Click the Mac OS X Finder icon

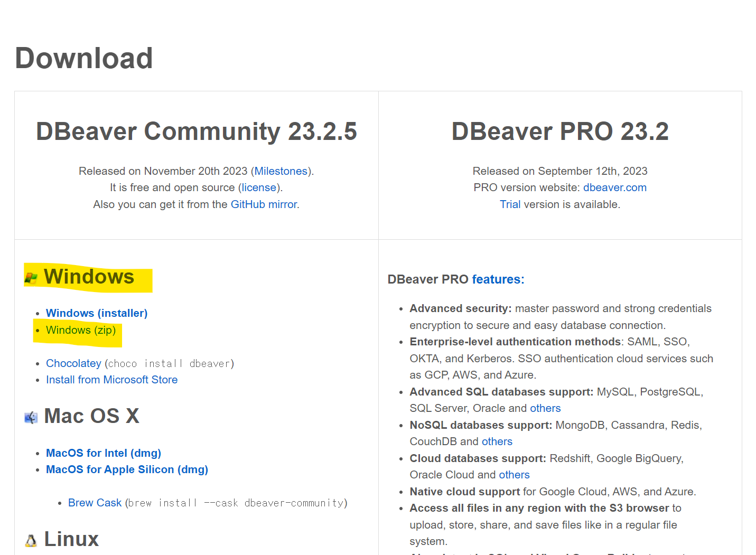tap(31, 418)
